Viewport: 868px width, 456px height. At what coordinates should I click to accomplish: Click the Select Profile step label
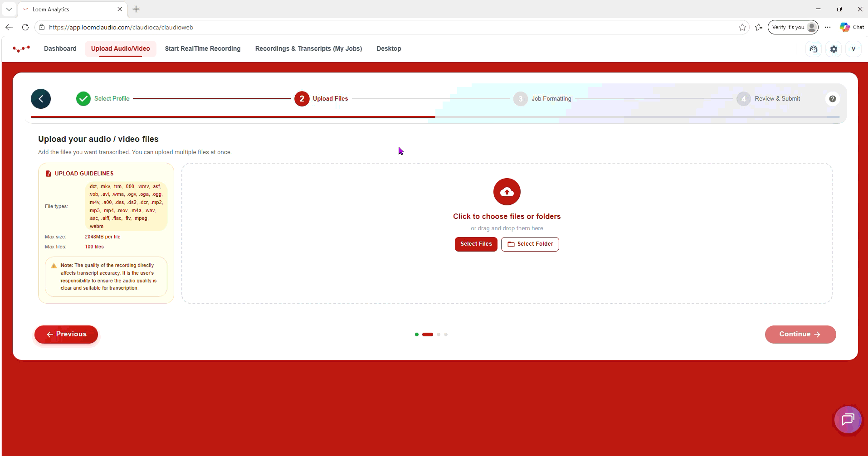[x=112, y=99]
